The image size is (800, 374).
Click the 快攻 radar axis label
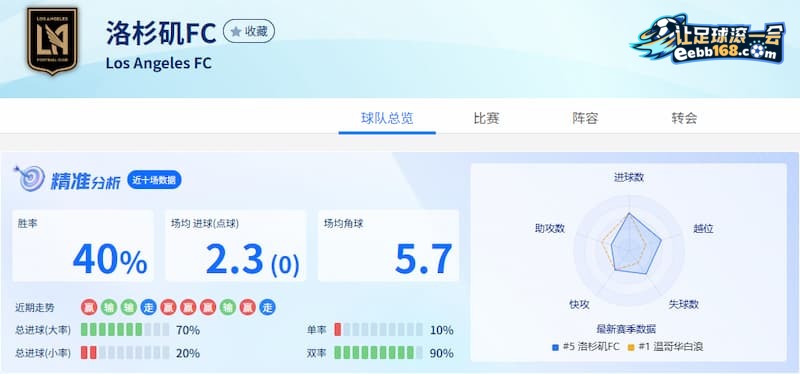pos(579,305)
